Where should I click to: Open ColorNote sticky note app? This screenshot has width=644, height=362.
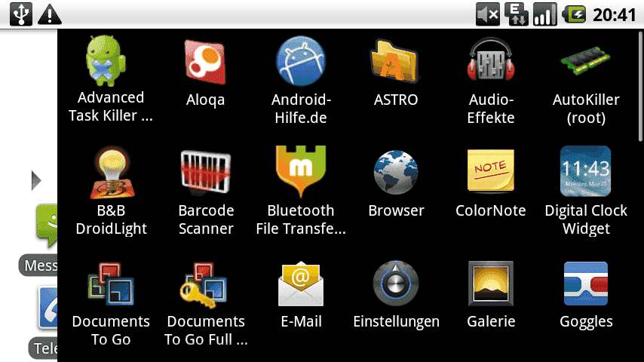tap(491, 170)
